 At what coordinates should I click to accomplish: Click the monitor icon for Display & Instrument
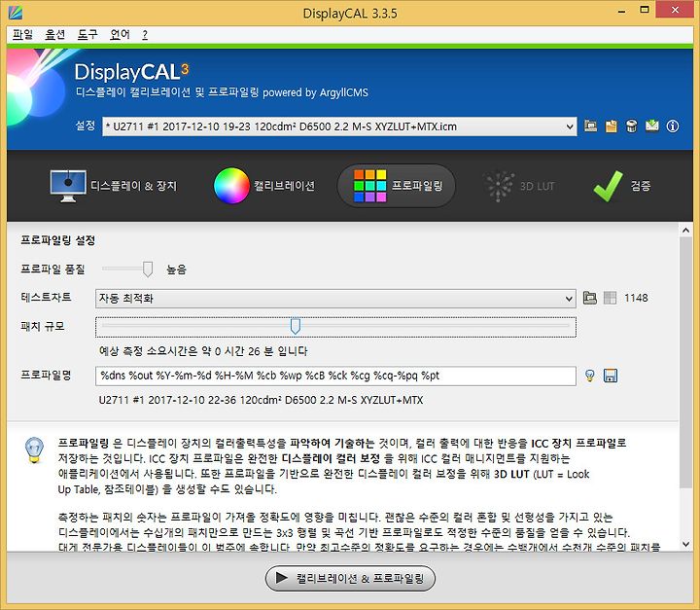tap(68, 186)
